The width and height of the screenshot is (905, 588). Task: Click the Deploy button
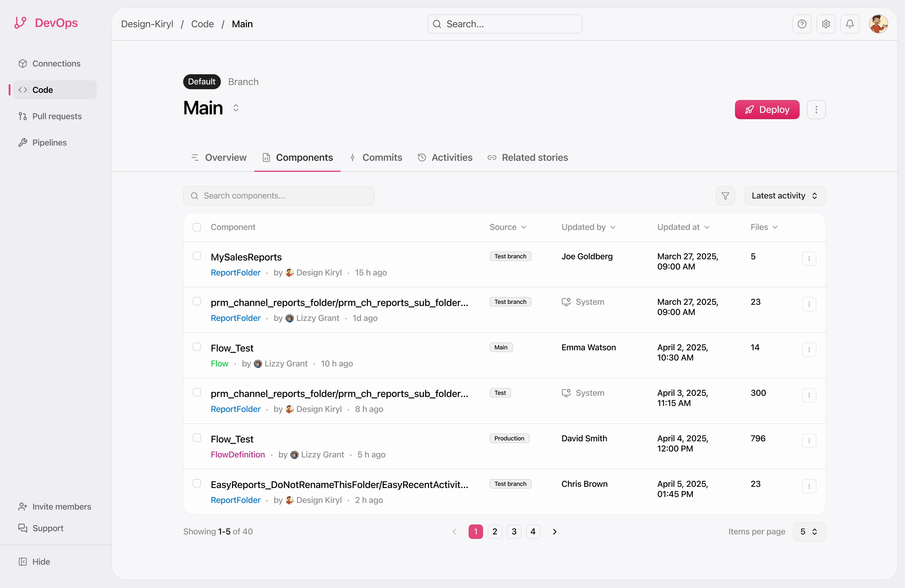[x=767, y=110]
